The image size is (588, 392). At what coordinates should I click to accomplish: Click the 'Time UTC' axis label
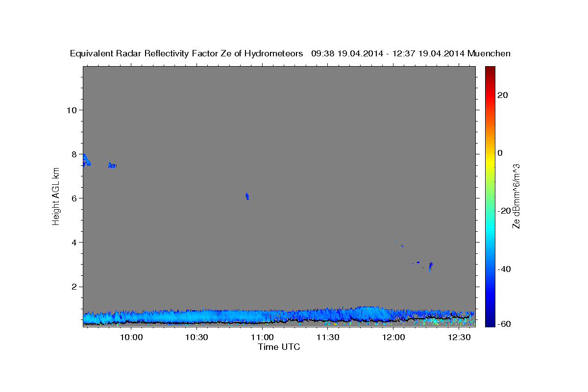pos(279,347)
